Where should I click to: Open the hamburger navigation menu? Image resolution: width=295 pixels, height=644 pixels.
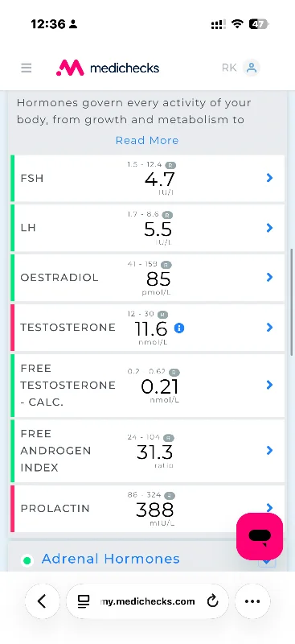[x=27, y=68]
